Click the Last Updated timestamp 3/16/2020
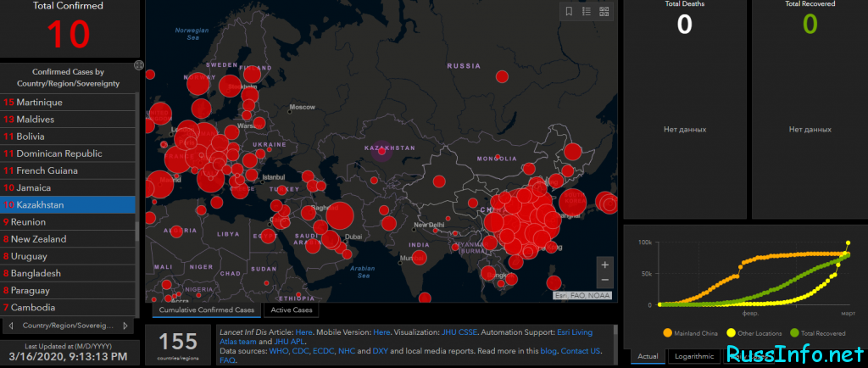Screen dimensions: 868x368 click(68, 357)
